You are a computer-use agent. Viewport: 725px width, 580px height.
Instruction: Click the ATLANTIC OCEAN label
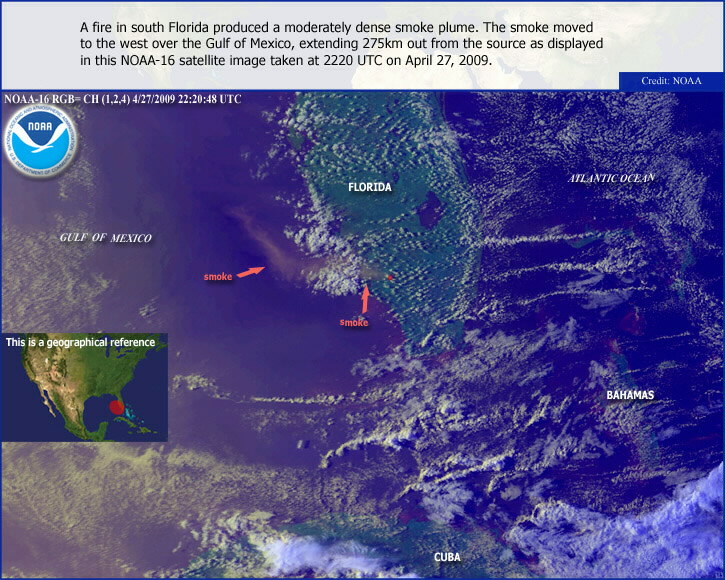[611, 178]
